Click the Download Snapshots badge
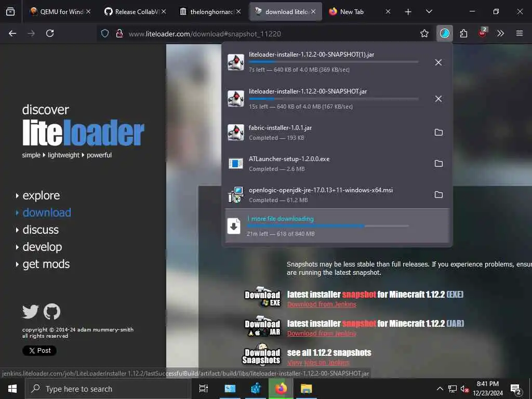Screen dimensions: 532x399 [262, 354]
